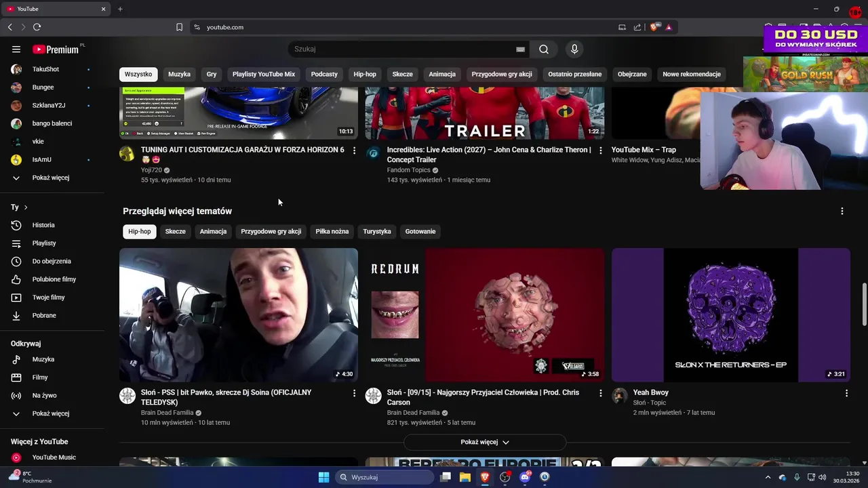Select the Podcasty filter chip
The width and height of the screenshot is (868, 488).
(324, 74)
